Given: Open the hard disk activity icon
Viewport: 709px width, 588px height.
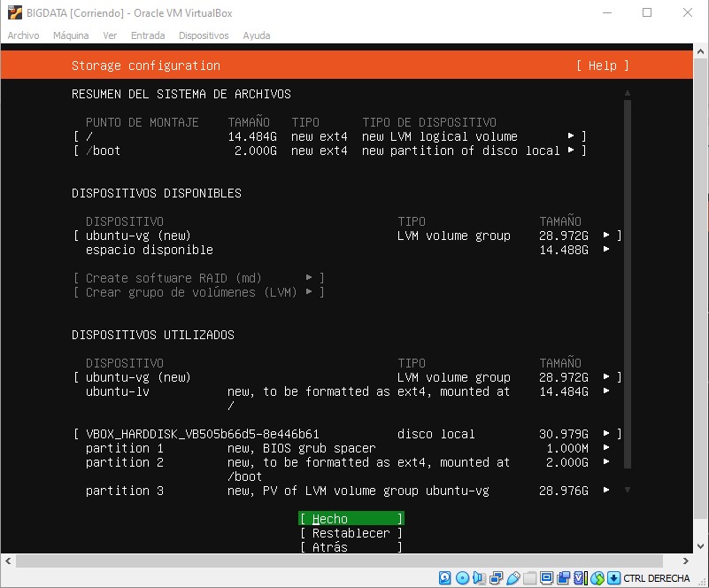Looking at the screenshot, I should click(x=444, y=576).
